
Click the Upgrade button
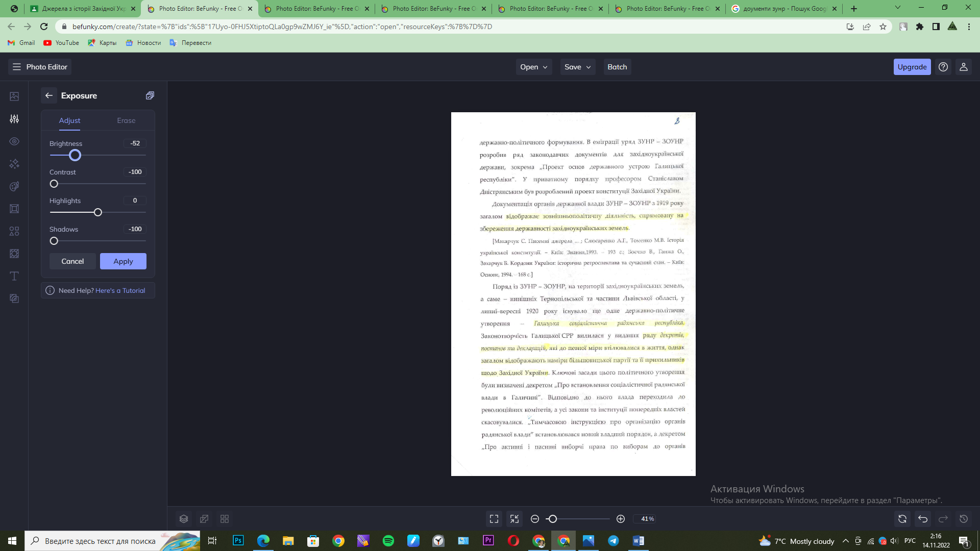click(912, 67)
